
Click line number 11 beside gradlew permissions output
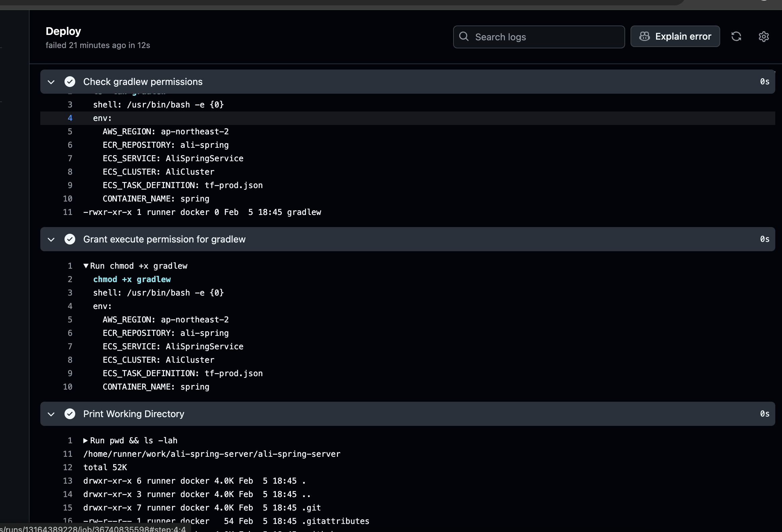[x=68, y=212]
